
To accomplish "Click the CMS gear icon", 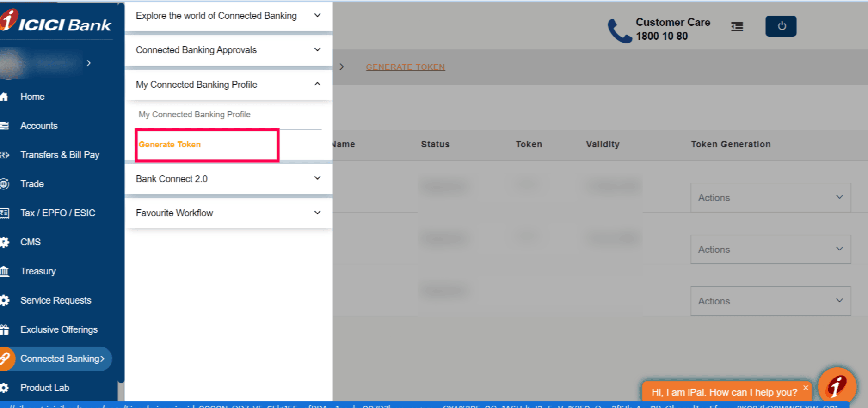I will coord(4,242).
